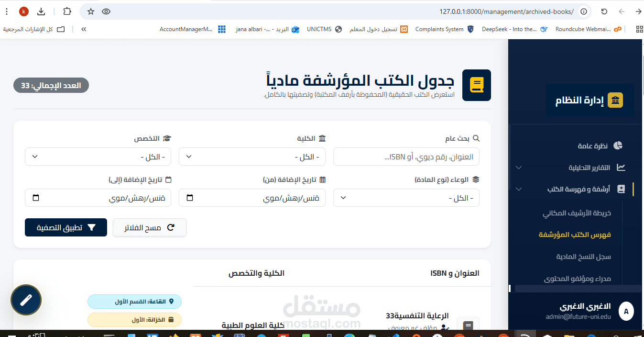644x337 pixels.
Task: Open date picker icon in 'تاريخ الإضافة (إلى)'
Action: [x=36, y=198]
